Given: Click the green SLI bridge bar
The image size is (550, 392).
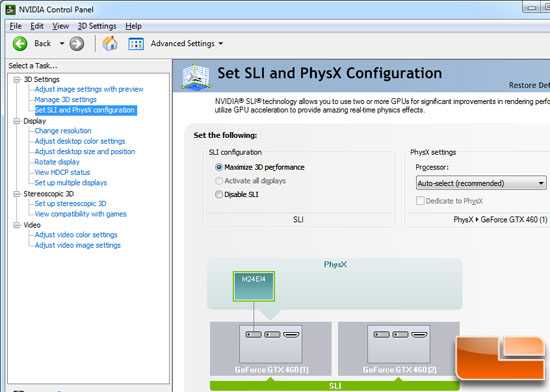Looking at the screenshot, I should pyautogui.click(x=335, y=386).
